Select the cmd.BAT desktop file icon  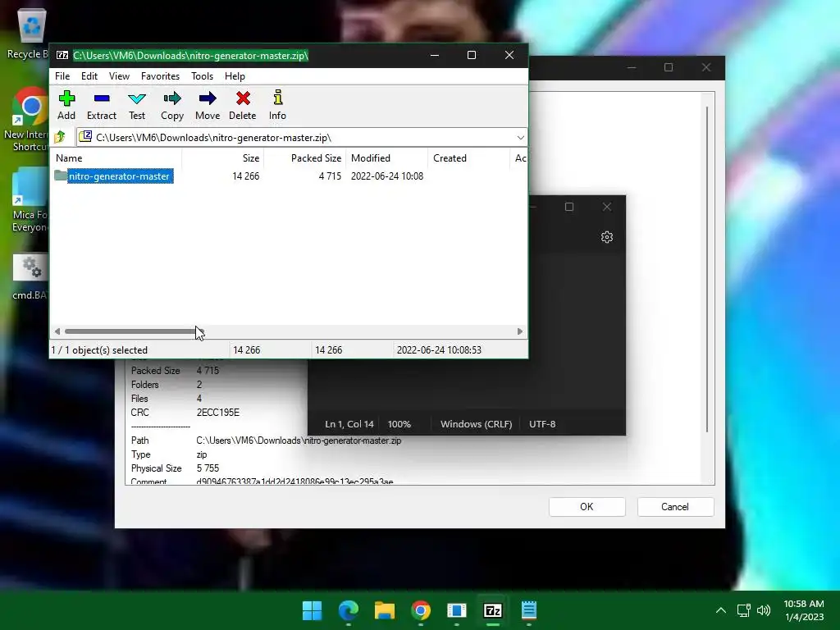pyautogui.click(x=30, y=277)
